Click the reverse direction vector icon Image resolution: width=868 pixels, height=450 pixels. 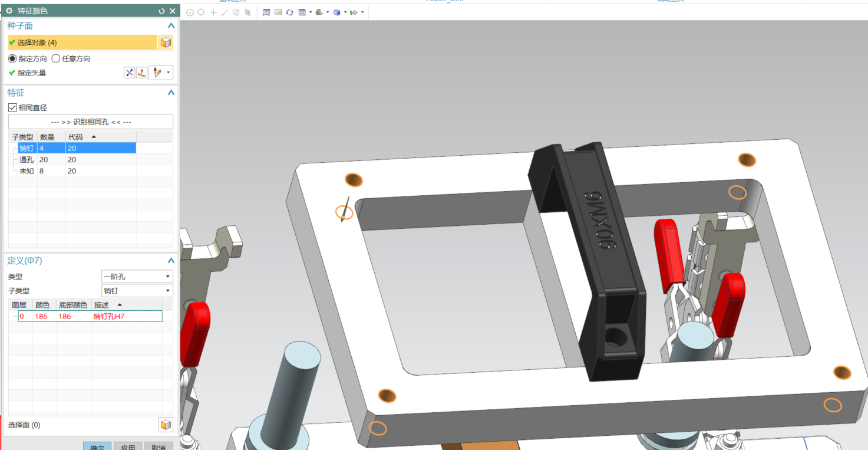[x=130, y=73]
